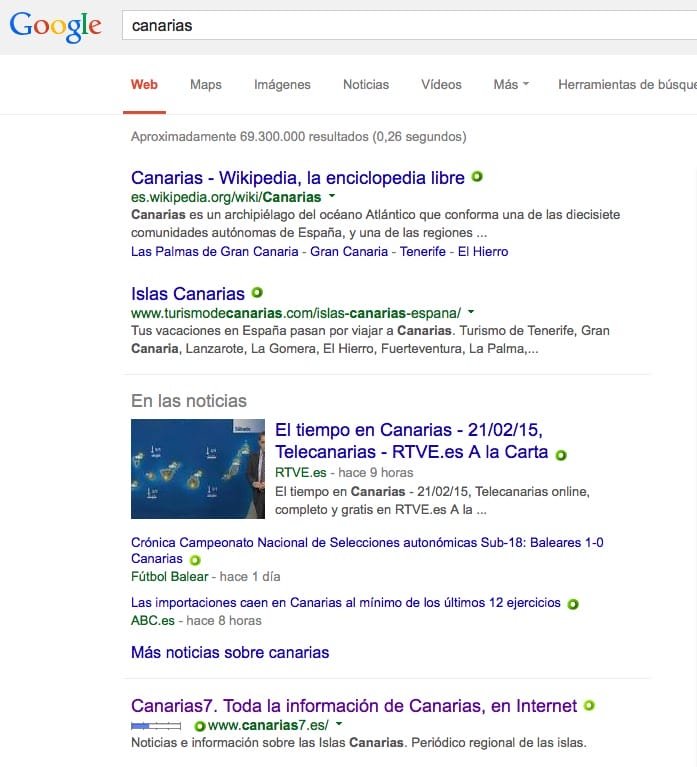Click the green circle icon after RTVE.es A la Carta
This screenshot has width=697, height=767.
tap(561, 455)
